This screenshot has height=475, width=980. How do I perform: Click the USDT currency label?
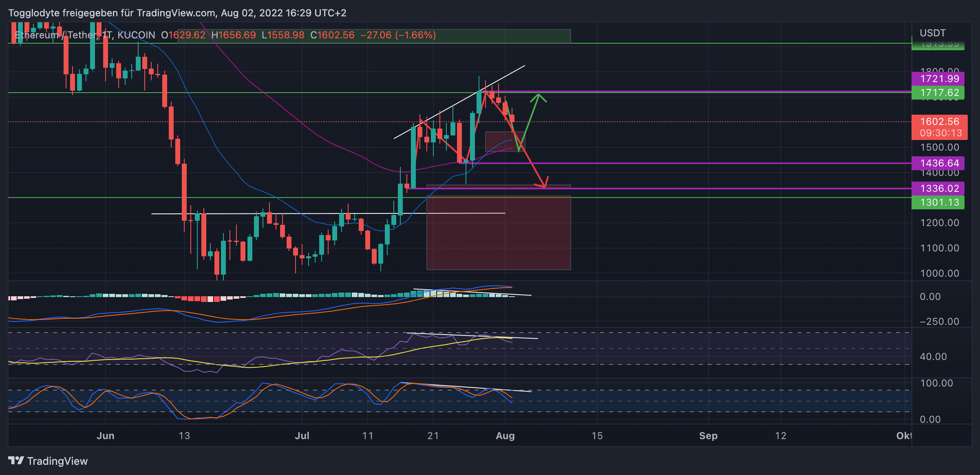point(932,33)
